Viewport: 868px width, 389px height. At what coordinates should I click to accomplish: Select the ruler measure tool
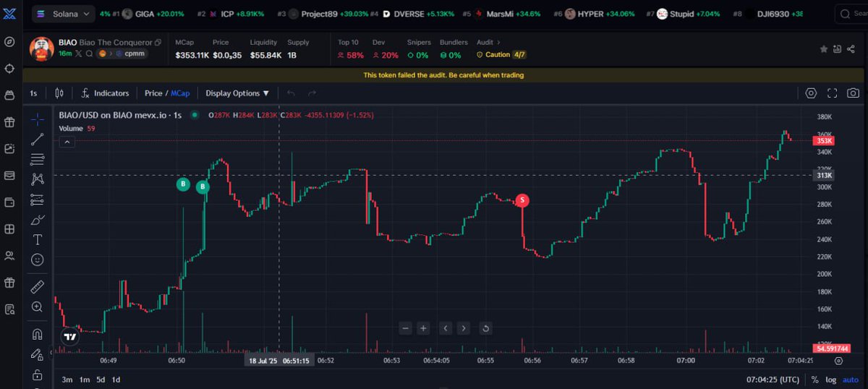(38, 287)
